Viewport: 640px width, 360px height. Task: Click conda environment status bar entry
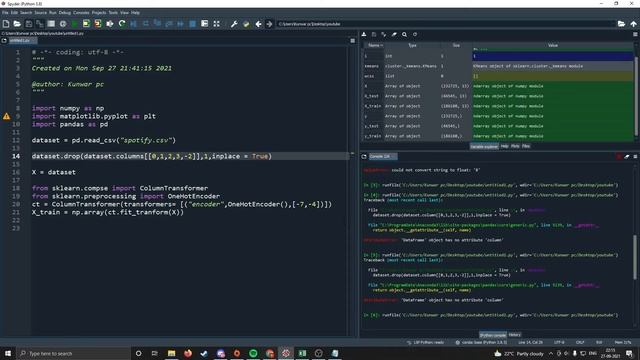(x=481, y=342)
